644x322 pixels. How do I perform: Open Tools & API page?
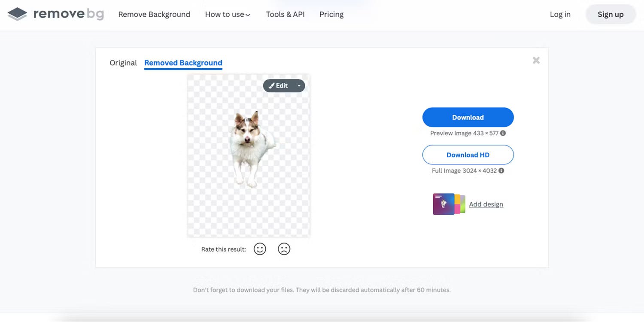286,14
